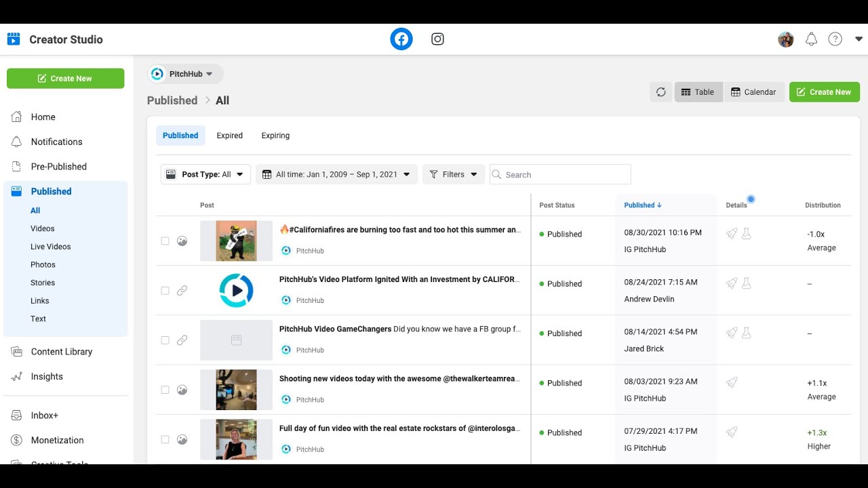Click the Monetization dollar icon
Viewport: 868px width, 488px height.
pos(17,440)
